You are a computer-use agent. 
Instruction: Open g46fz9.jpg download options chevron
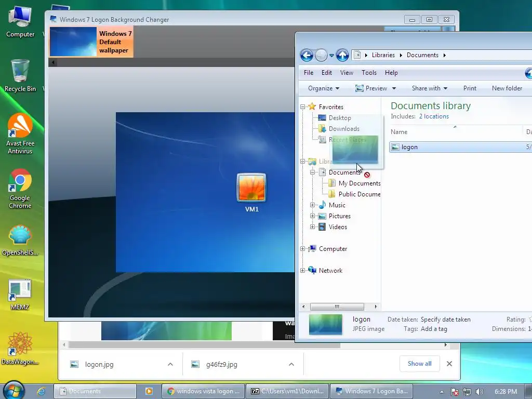click(x=291, y=364)
